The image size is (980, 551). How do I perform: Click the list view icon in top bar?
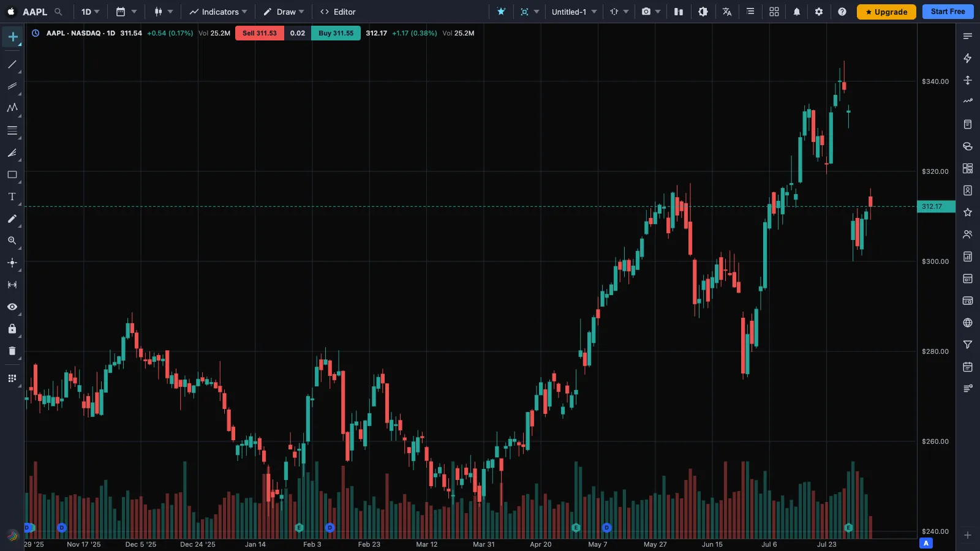[750, 12]
